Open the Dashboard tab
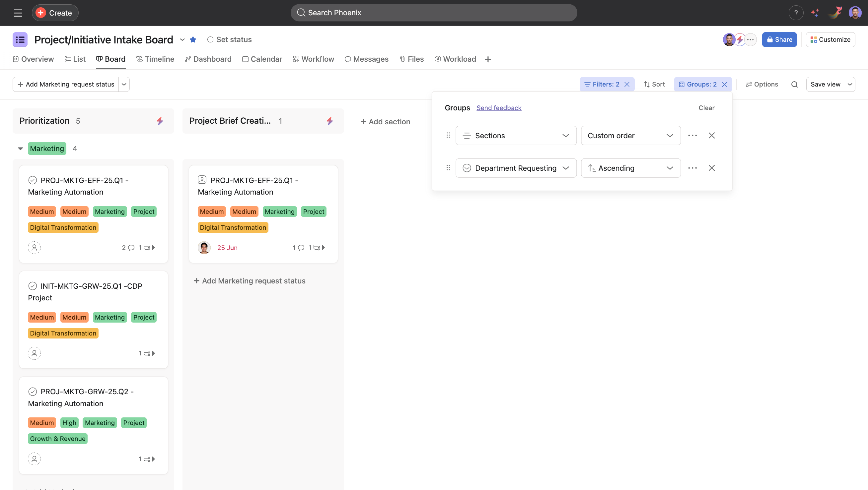Screen dimensions: 868x490 click(x=208, y=59)
